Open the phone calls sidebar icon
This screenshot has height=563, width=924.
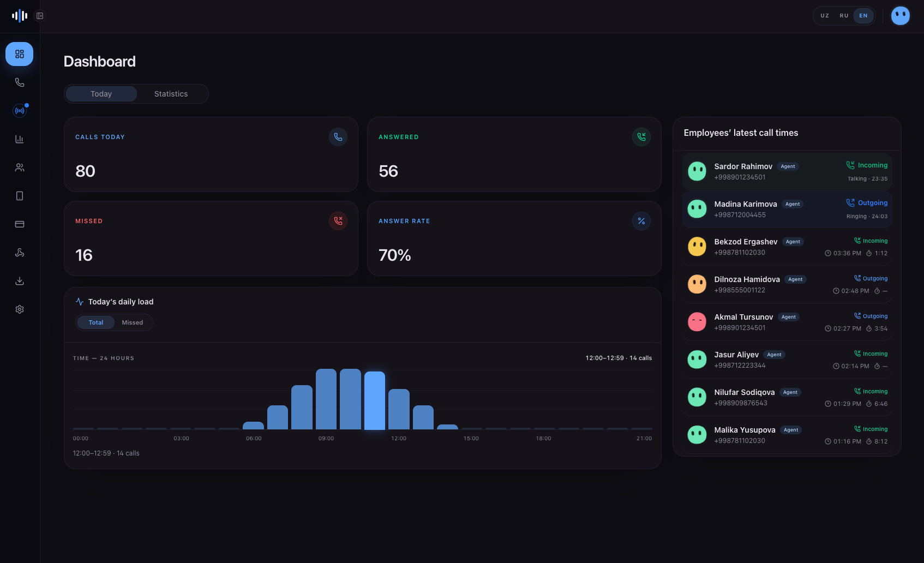pyautogui.click(x=20, y=82)
